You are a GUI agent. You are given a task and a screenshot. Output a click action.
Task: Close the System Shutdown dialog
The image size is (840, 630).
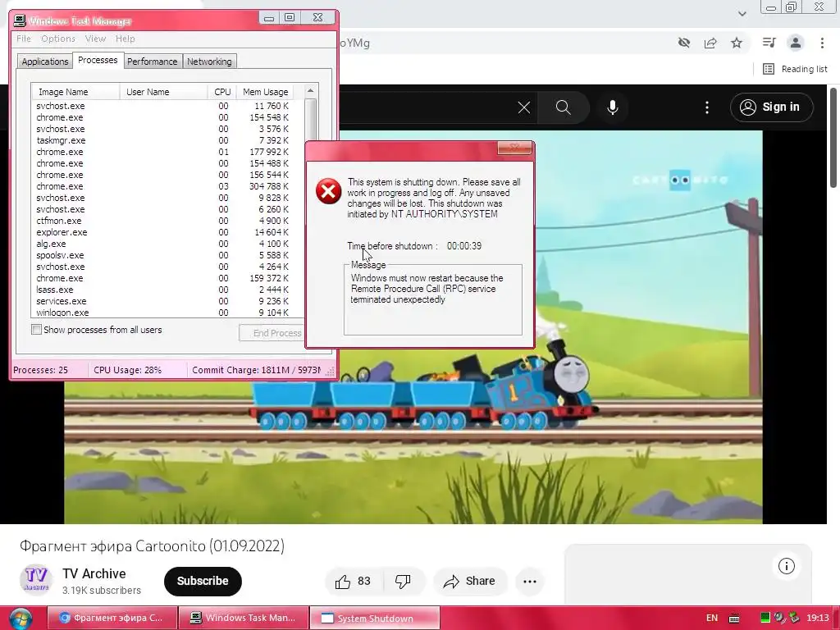(x=514, y=148)
